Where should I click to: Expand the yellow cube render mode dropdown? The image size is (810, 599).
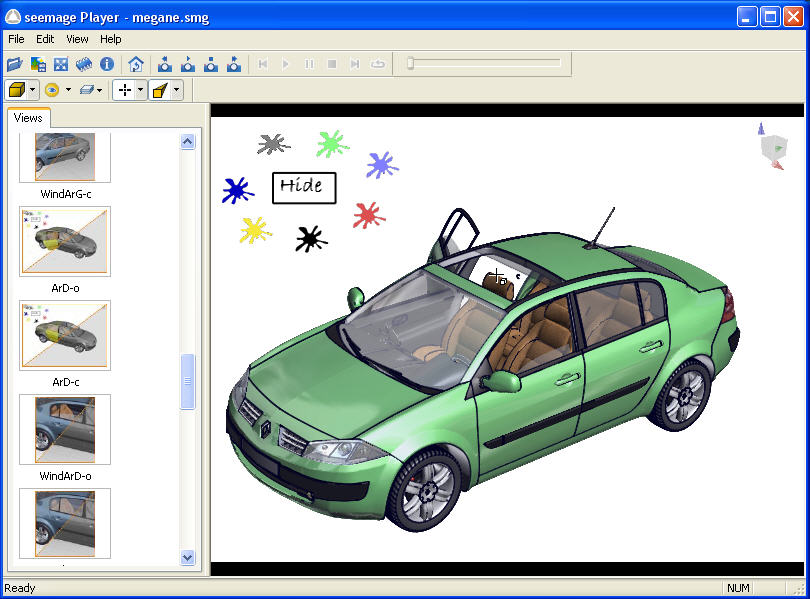(x=33, y=90)
